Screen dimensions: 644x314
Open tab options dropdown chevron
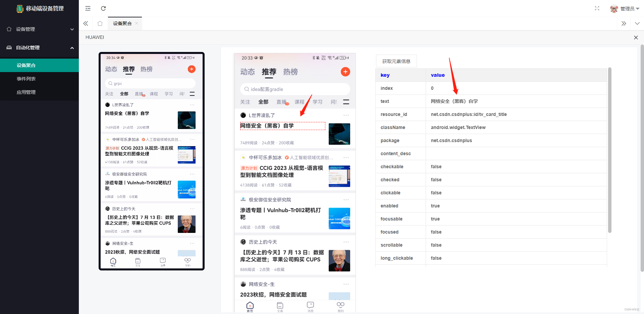[637, 23]
